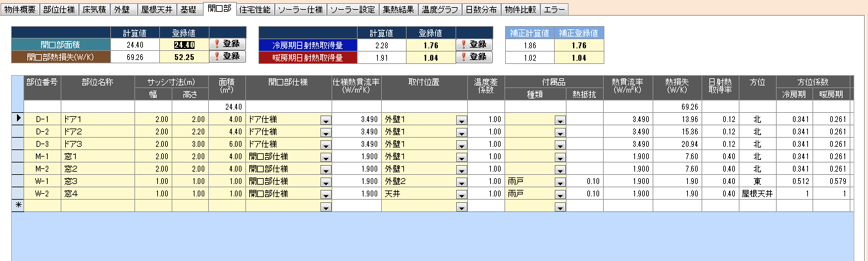The height and width of the screenshot is (261, 868).
Task: Click 登録 button for 開口部面積
Action: [227, 44]
